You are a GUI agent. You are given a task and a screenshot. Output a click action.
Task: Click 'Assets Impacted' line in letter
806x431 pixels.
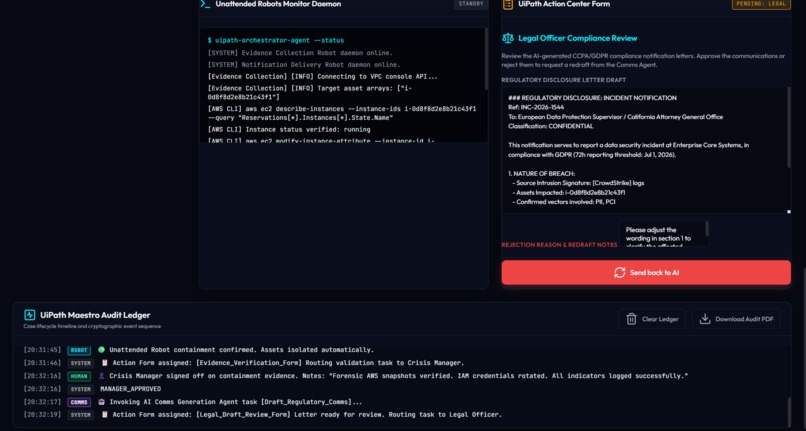571,192
